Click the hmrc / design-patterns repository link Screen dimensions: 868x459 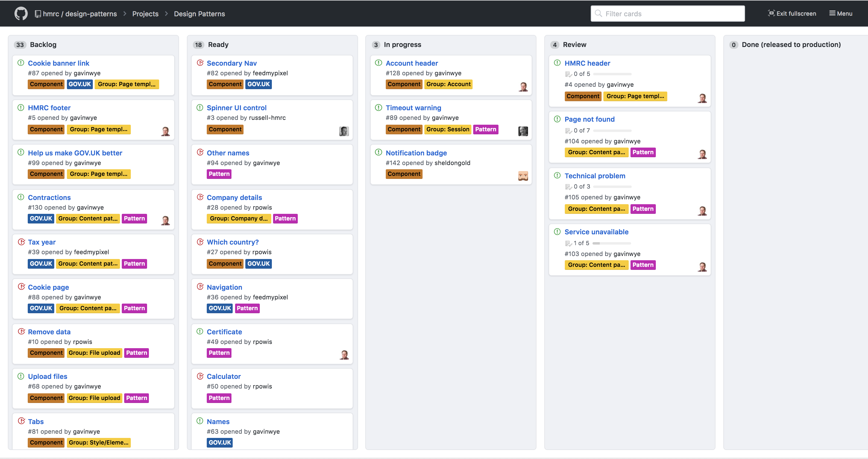pyautogui.click(x=80, y=14)
